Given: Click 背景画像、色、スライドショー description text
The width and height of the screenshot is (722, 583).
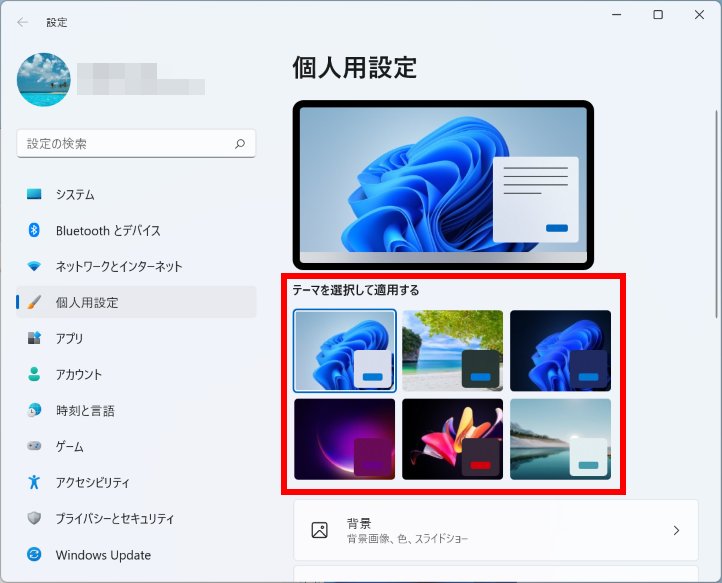Looking at the screenshot, I should [407, 538].
